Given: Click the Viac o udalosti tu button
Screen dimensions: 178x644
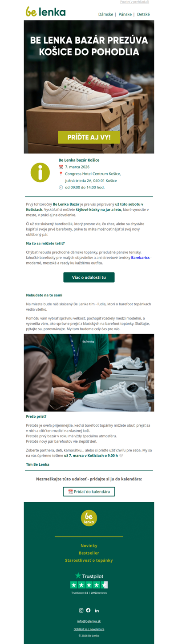Looking at the screenshot, I should (89, 277).
